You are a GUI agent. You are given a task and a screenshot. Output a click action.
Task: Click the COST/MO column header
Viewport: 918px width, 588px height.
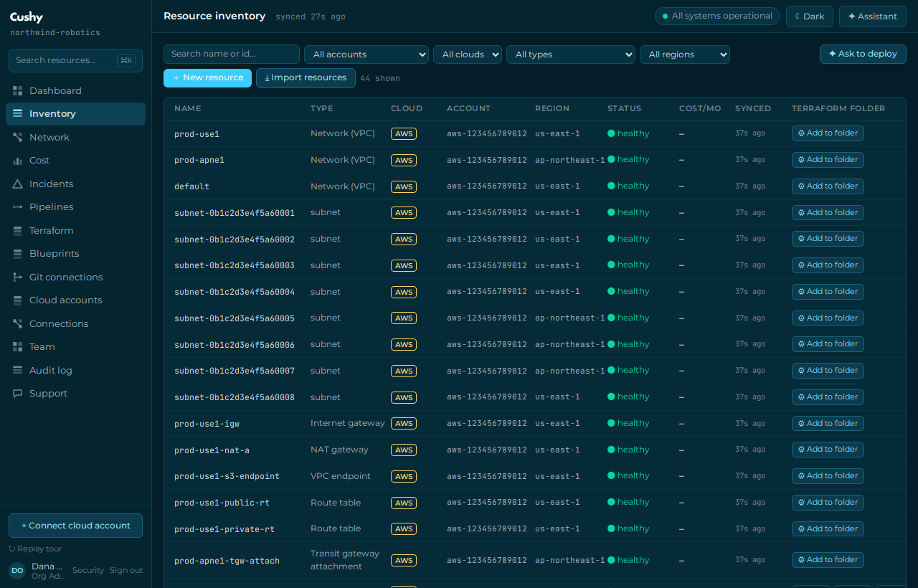tap(700, 109)
